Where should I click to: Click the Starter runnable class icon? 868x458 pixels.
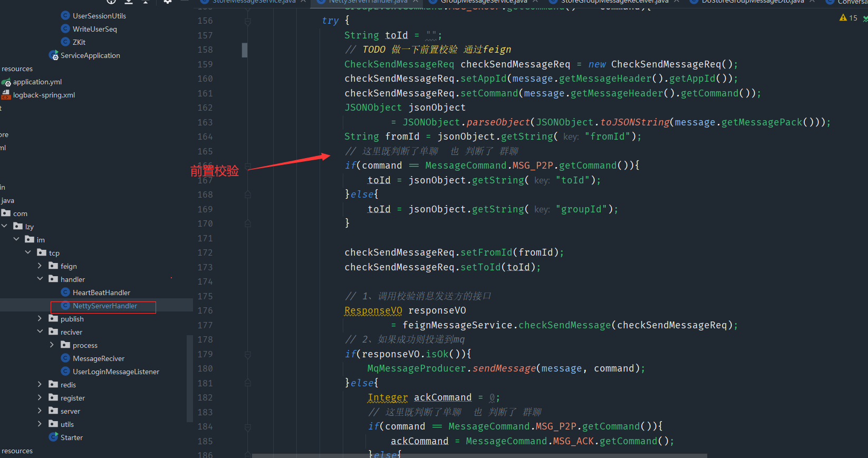pos(53,437)
